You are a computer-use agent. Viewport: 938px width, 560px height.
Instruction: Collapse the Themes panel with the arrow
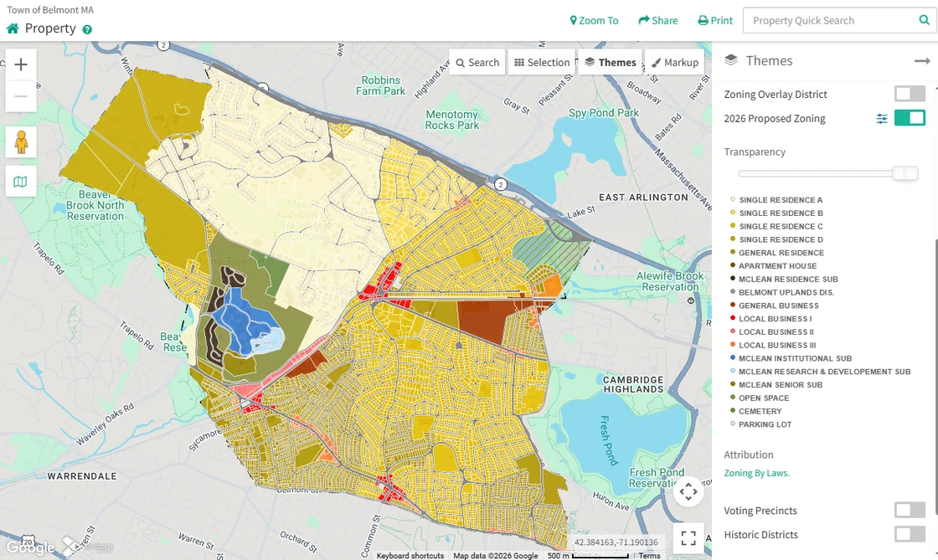[x=922, y=61]
